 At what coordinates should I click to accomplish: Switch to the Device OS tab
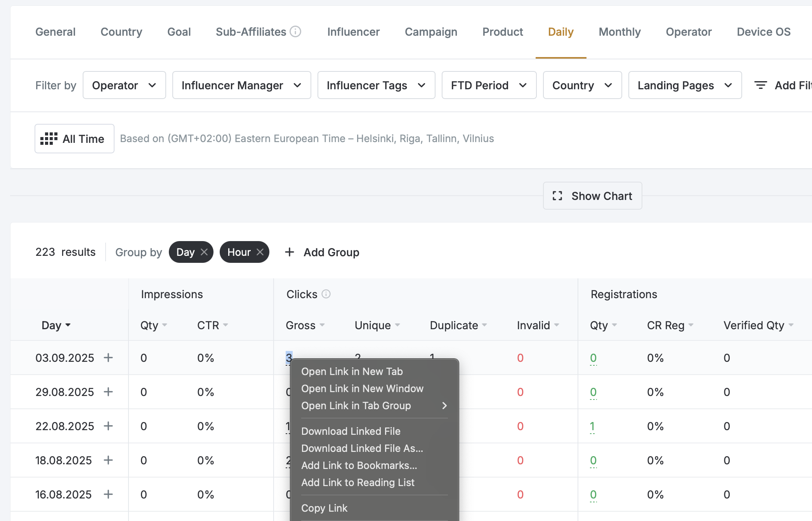tap(763, 32)
